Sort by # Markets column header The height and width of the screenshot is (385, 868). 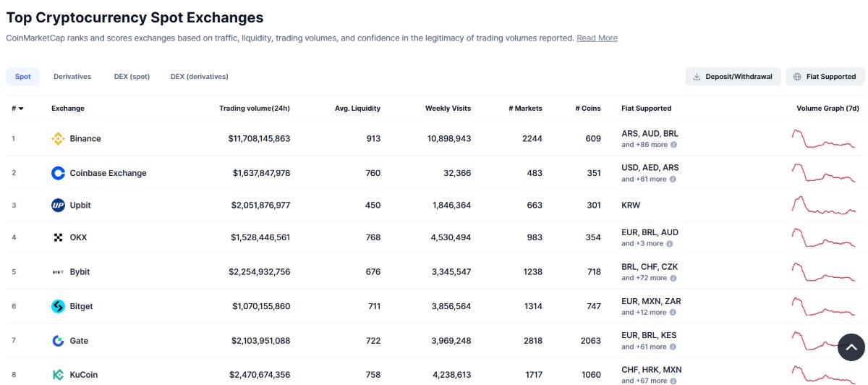525,109
